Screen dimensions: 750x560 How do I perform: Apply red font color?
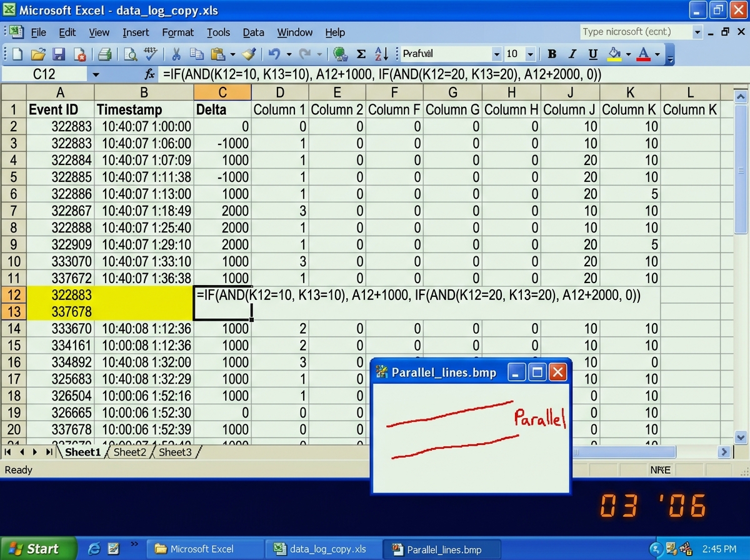(643, 54)
